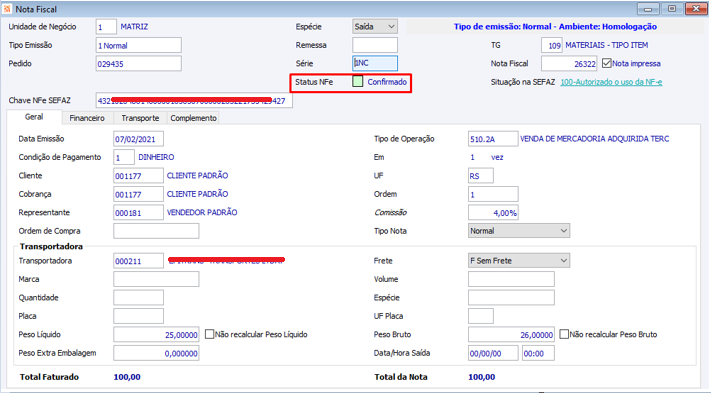
Task: Click the TG field showing 109
Action: (x=552, y=45)
